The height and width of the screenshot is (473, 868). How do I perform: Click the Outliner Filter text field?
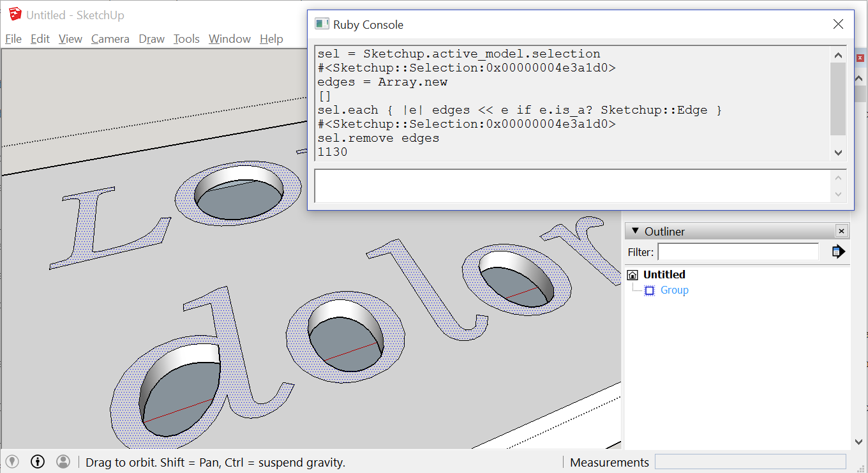click(x=738, y=252)
